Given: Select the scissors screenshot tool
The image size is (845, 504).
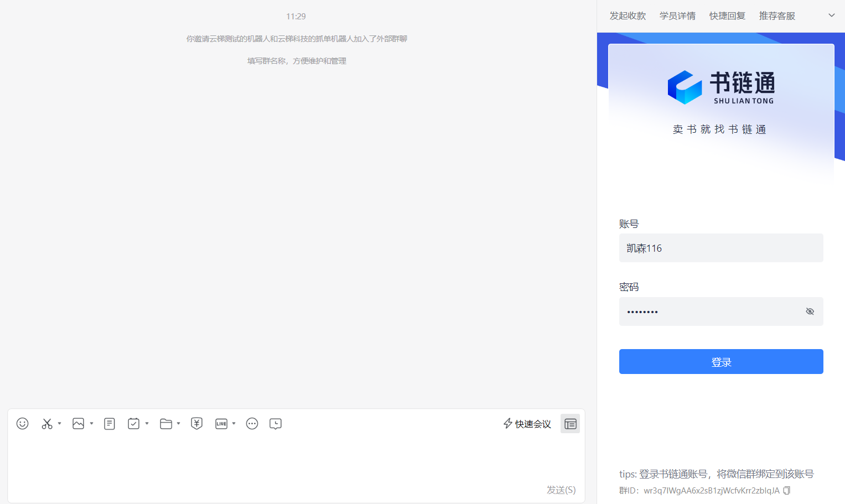Looking at the screenshot, I should point(47,424).
